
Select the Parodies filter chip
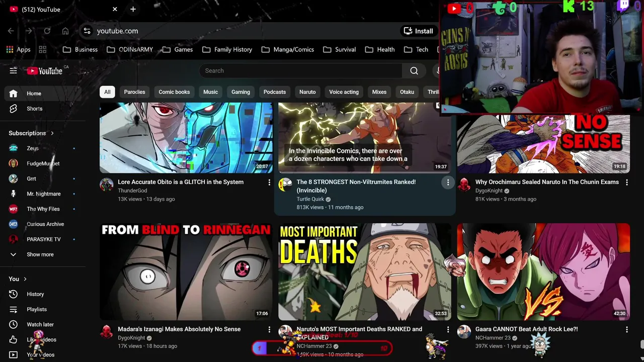tap(134, 92)
